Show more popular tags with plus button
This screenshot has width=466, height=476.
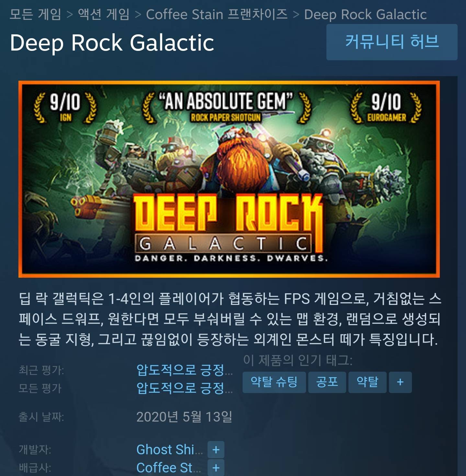click(x=400, y=382)
